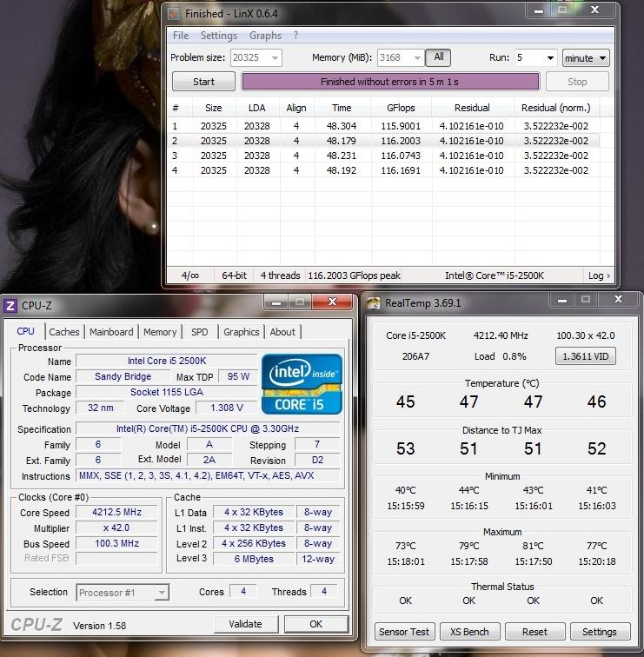This screenshot has width=644, height=657.
Task: Minimize the RealTemp window
Action: (562, 300)
